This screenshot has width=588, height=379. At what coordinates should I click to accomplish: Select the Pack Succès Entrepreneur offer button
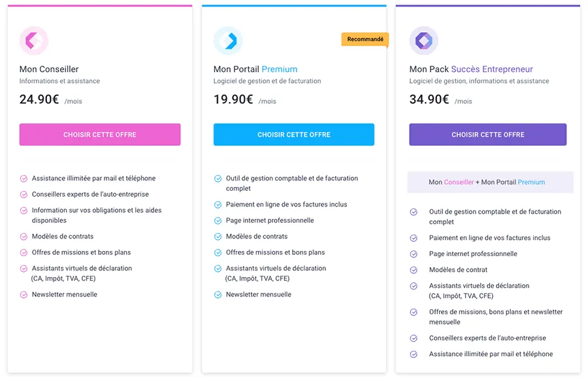(x=487, y=135)
